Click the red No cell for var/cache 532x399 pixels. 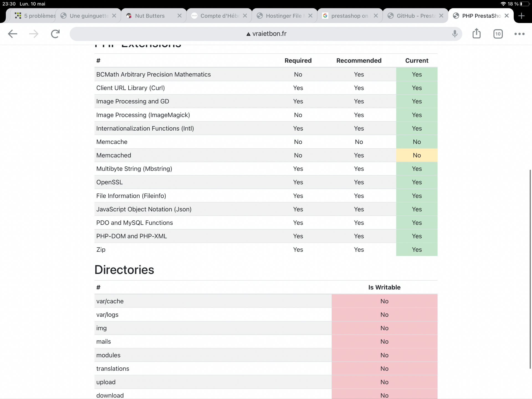click(384, 301)
